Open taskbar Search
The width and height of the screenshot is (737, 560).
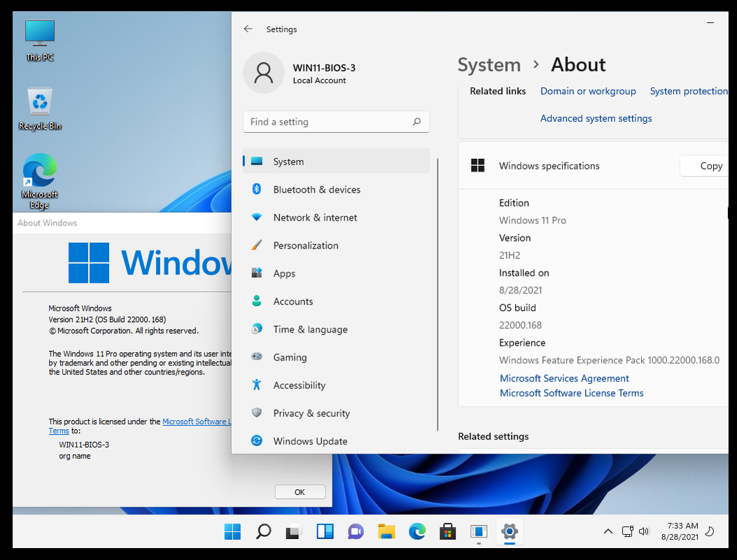tap(263, 532)
